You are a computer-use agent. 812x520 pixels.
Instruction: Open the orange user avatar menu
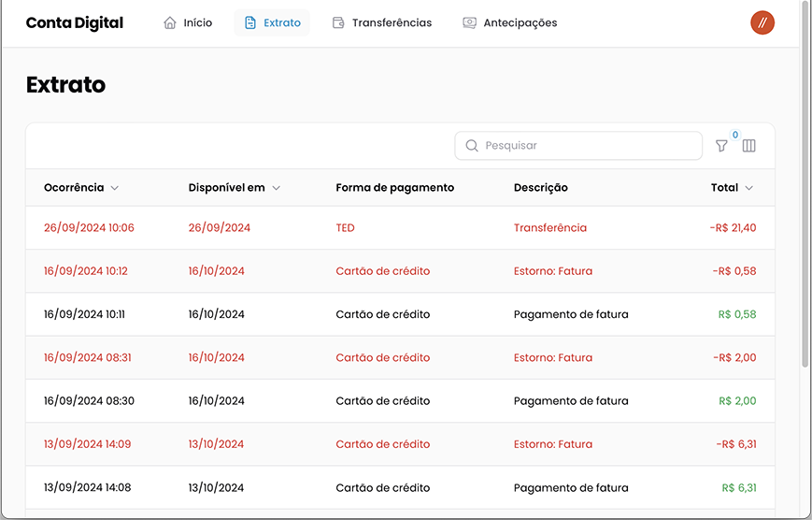click(762, 22)
